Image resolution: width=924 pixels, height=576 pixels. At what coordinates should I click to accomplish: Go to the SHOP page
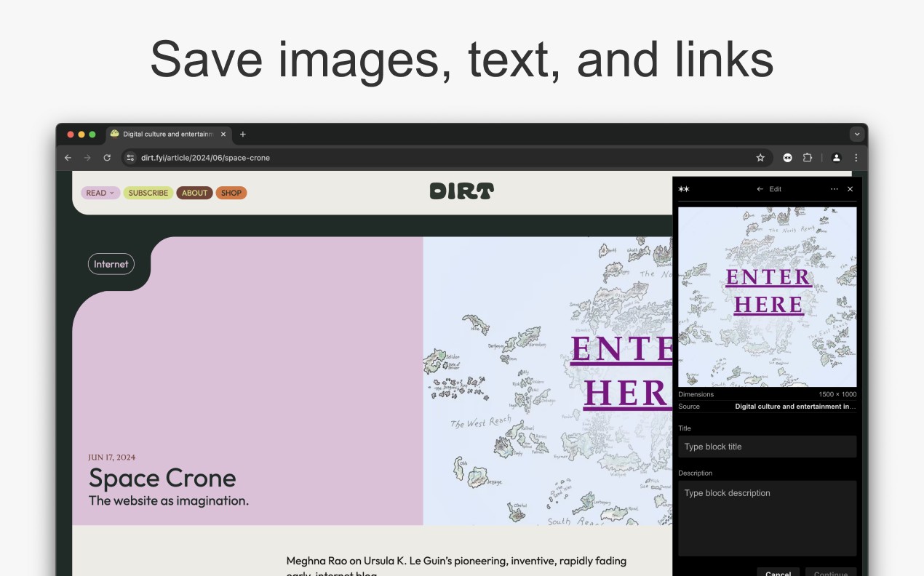[x=231, y=193]
